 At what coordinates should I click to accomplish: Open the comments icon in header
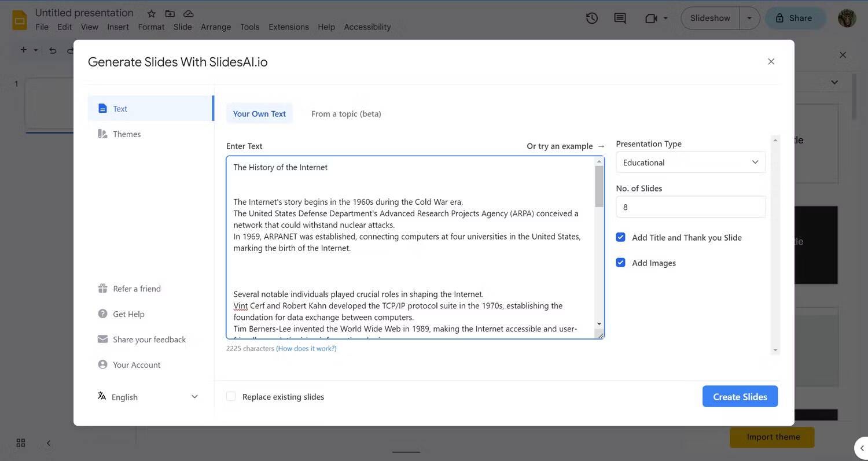[620, 18]
